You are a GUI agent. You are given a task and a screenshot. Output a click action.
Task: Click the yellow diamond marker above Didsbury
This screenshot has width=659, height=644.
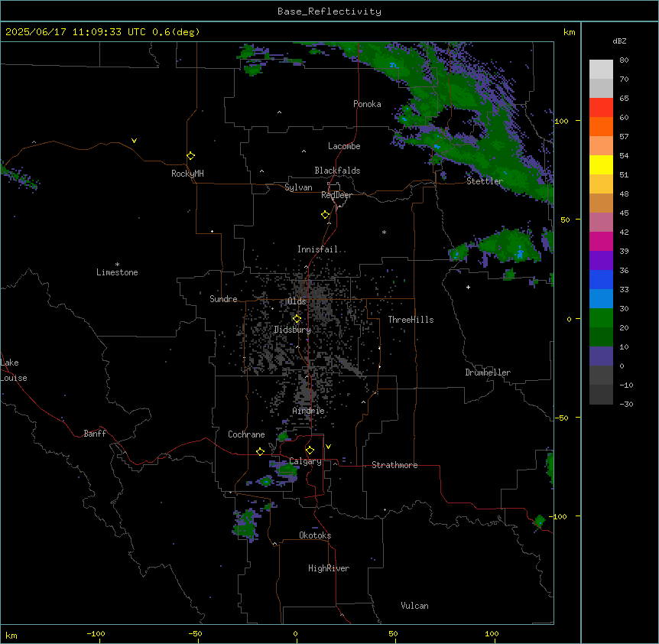[297, 319]
